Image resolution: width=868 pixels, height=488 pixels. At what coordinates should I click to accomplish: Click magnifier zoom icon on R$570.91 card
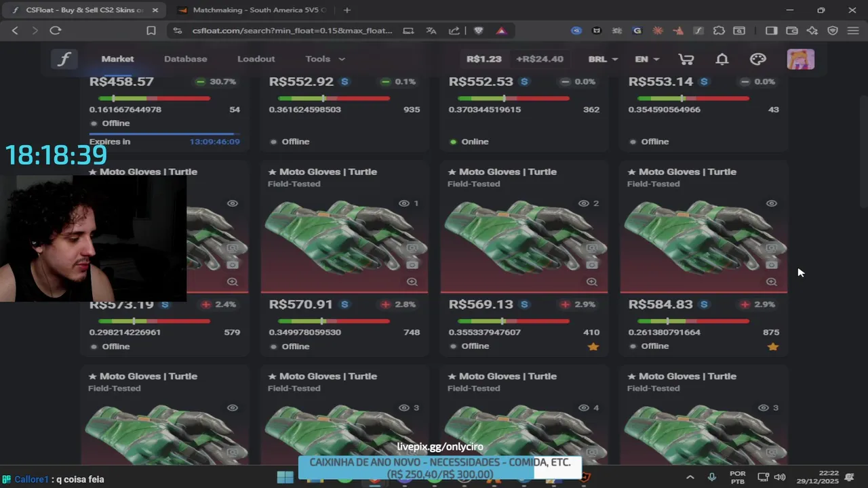pyautogui.click(x=412, y=282)
